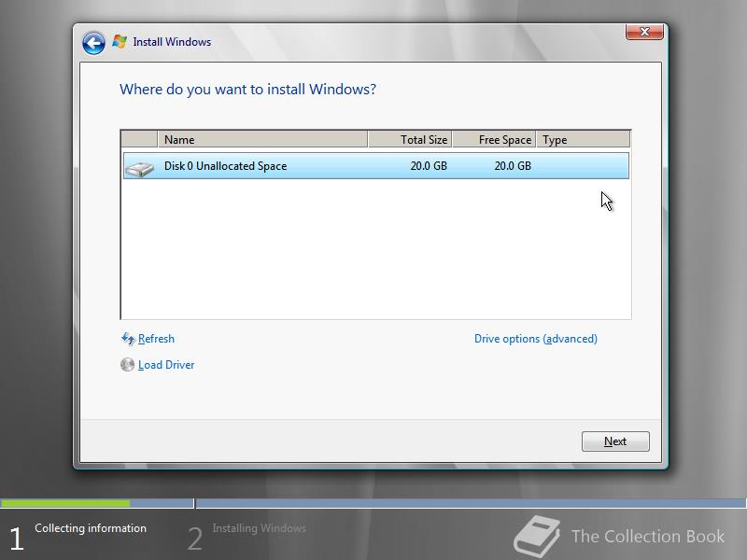The width and height of the screenshot is (747, 560).
Task: Click the Refresh link
Action: point(156,339)
